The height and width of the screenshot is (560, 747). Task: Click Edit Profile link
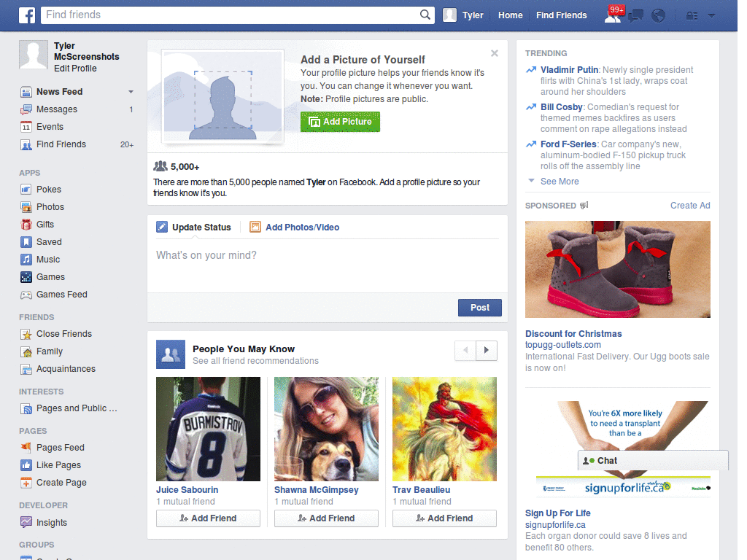(x=75, y=68)
